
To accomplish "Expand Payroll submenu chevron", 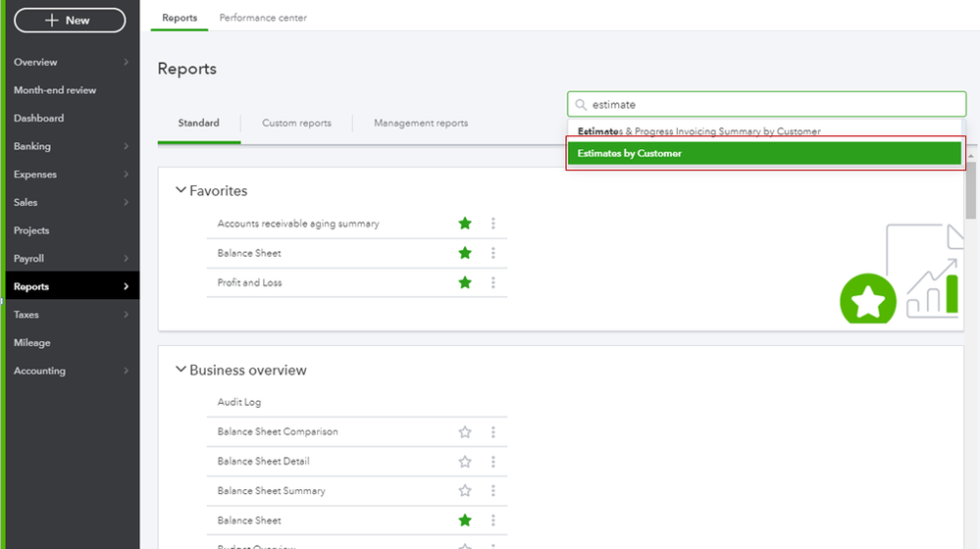I will [126, 259].
